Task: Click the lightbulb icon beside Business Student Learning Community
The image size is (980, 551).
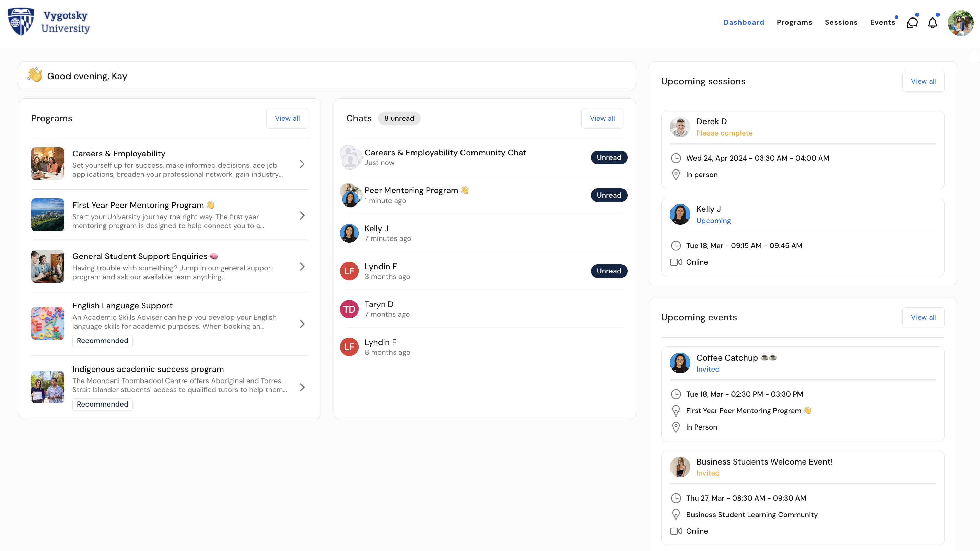Action: point(676,515)
